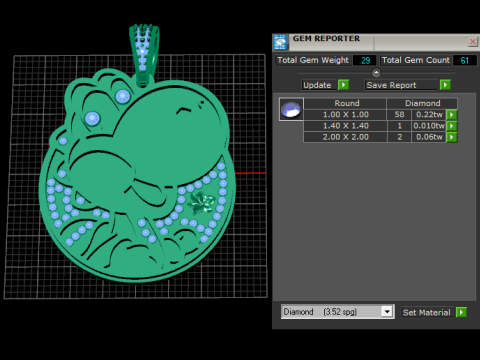Click the Total Gem Weight label
The height and width of the screenshot is (360, 480).
tap(313, 60)
